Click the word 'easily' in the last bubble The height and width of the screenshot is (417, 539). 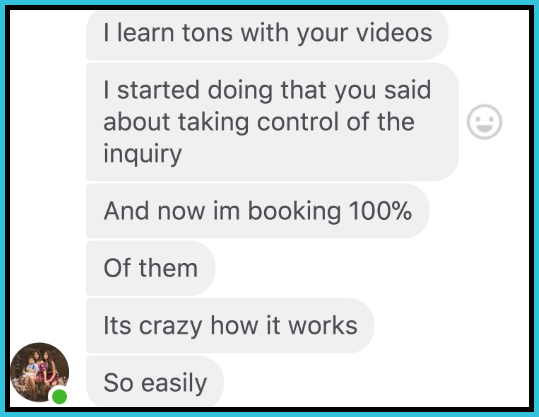174,383
